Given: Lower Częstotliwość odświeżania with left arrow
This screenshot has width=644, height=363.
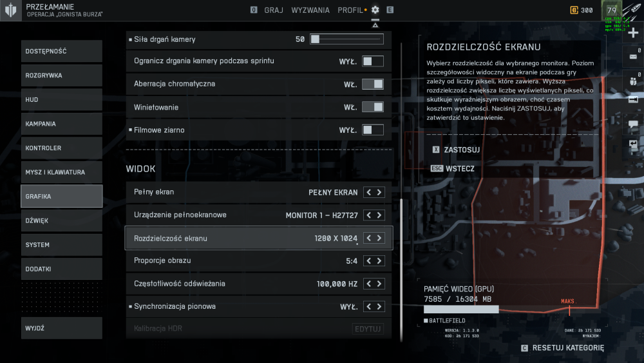Looking at the screenshot, I should point(368,284).
